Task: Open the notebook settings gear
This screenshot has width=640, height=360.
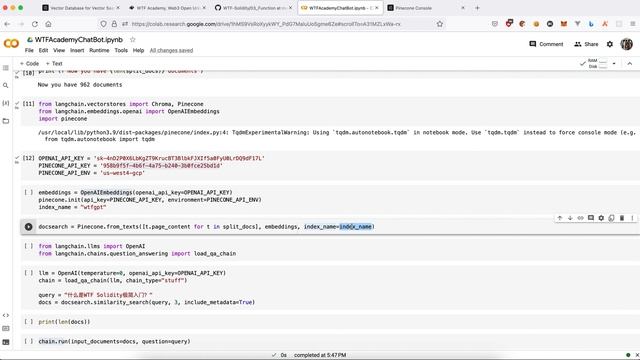Action: [x=610, y=44]
